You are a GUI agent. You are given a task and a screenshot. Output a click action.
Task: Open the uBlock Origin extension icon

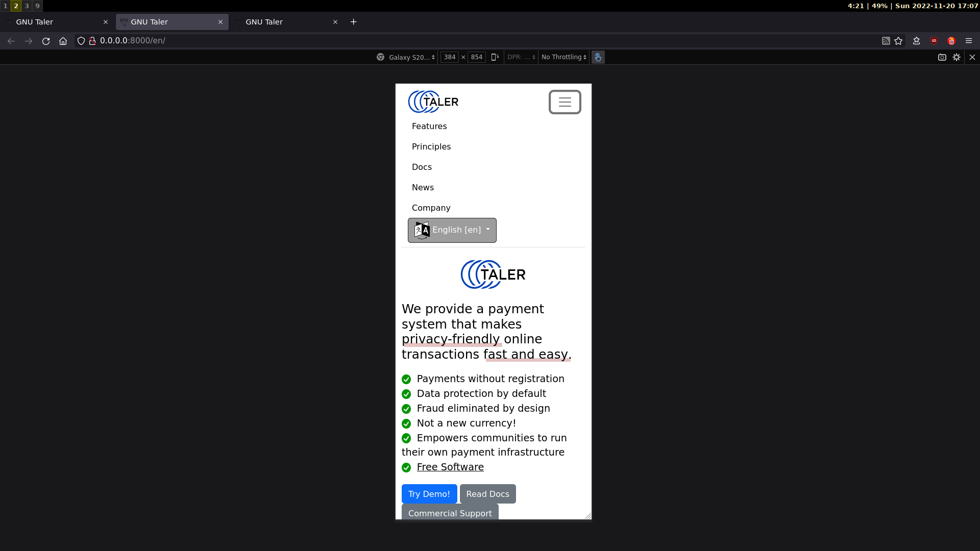(934, 41)
